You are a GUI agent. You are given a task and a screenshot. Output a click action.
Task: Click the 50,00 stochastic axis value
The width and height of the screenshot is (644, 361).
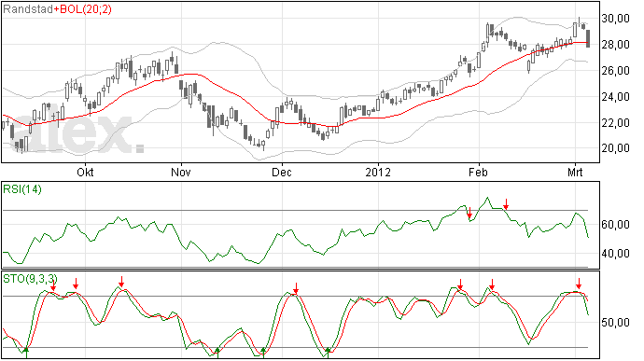pyautogui.click(x=615, y=323)
